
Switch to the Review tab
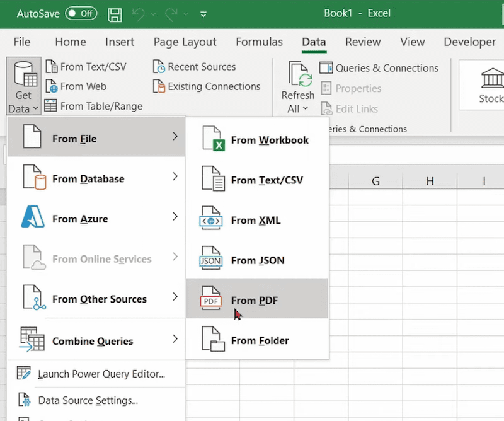(x=363, y=42)
